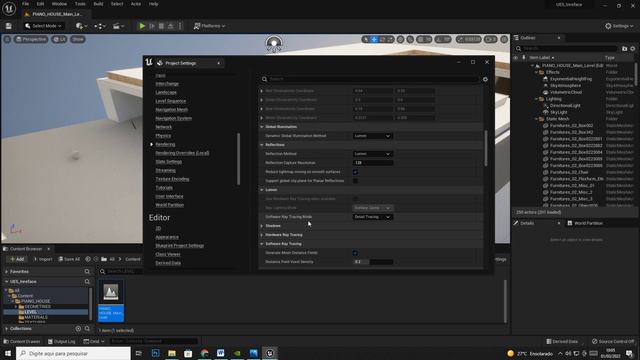Screen dimensions: 640x360
Task: Click the Save current level icon
Action: [x=9, y=26]
